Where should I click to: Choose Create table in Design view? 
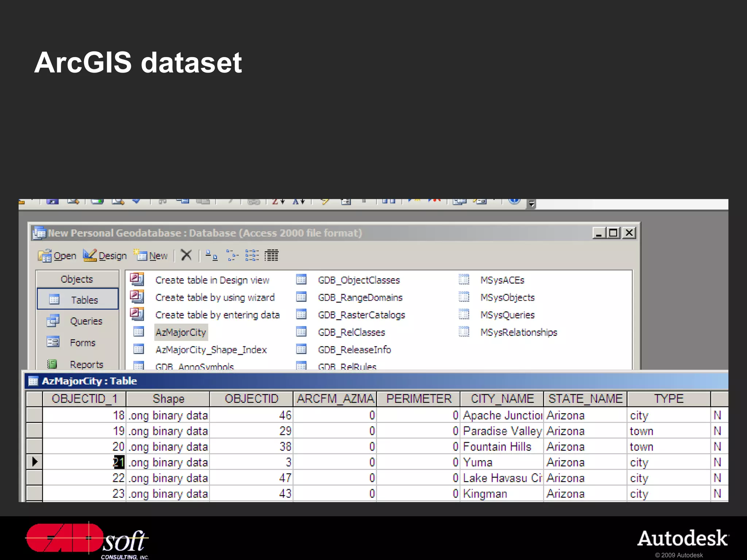coord(212,280)
